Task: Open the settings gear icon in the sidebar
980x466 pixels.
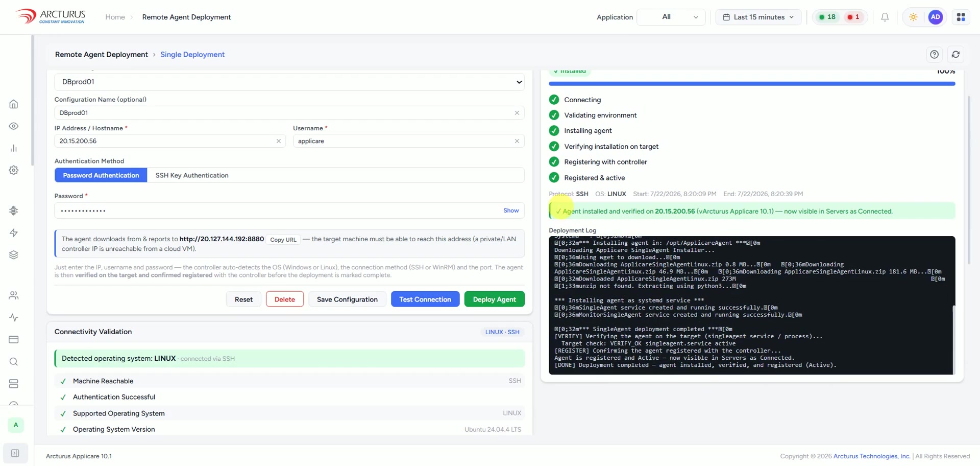Action: click(x=14, y=170)
